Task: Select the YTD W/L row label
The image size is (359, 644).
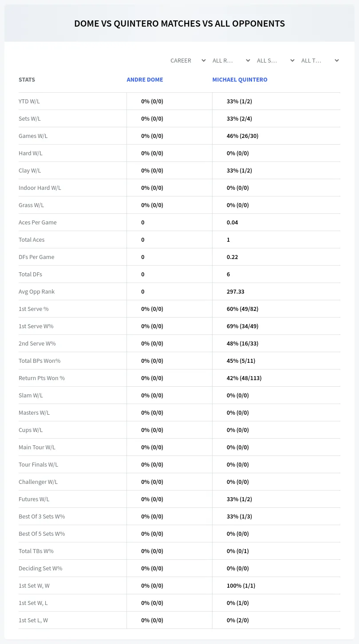Action: (x=29, y=102)
